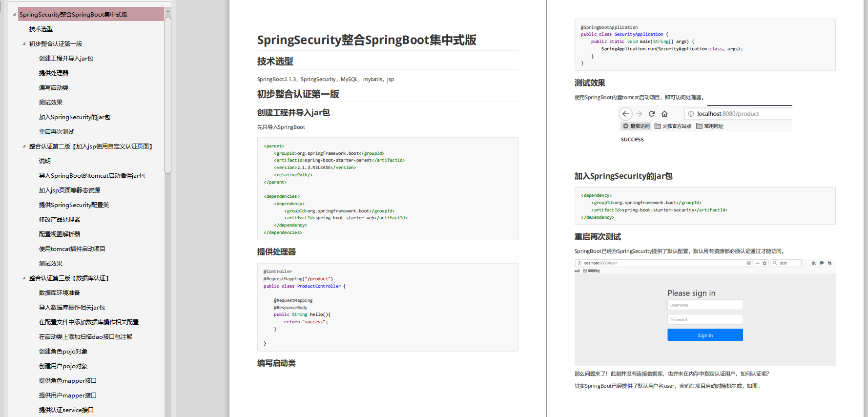Image resolution: width=868 pixels, height=417 pixels.
Task: Click the outline scrollbar up arrow
Action: [168, 11]
